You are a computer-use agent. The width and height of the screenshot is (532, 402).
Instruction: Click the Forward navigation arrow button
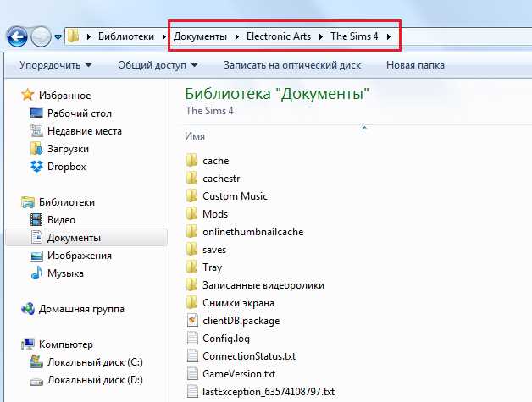coord(41,36)
